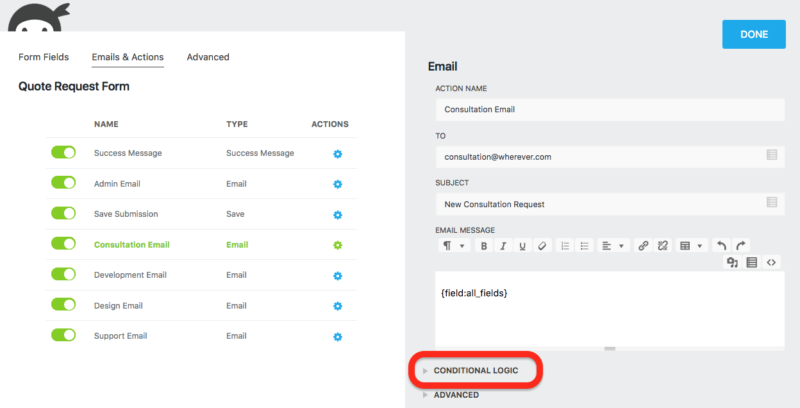
Task: Open settings gear for Save Submission action
Action: coord(337,215)
